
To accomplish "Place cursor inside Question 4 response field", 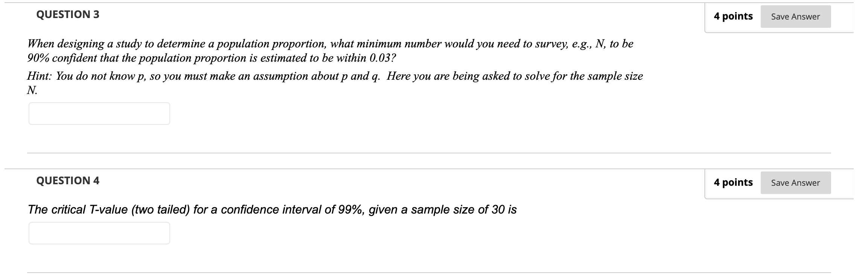I will [99, 233].
